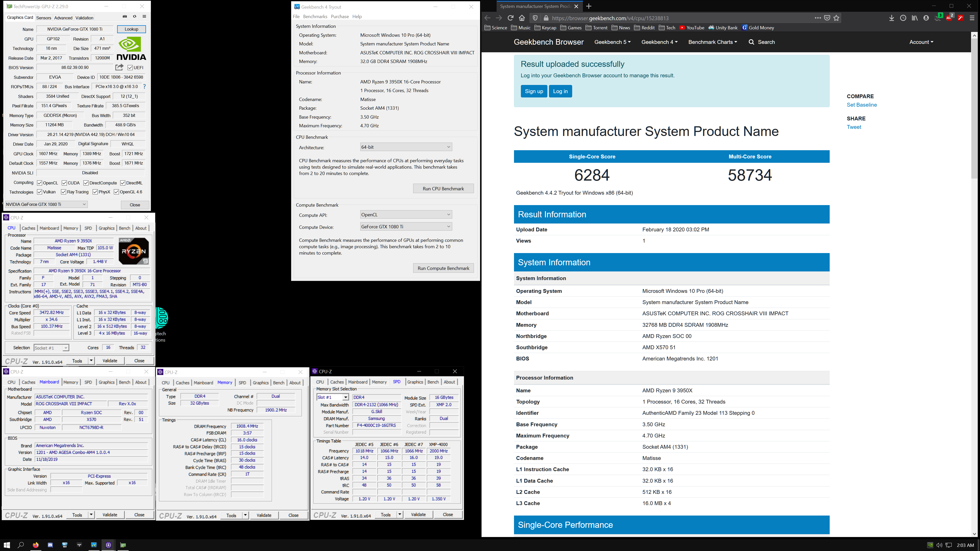Toggle the UEFI checkbox

(130, 68)
